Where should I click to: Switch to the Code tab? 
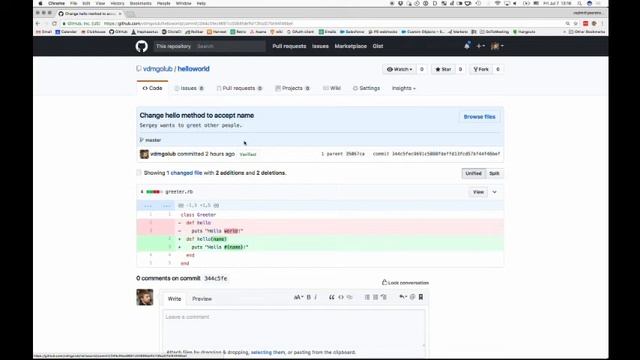pyautogui.click(x=152, y=88)
